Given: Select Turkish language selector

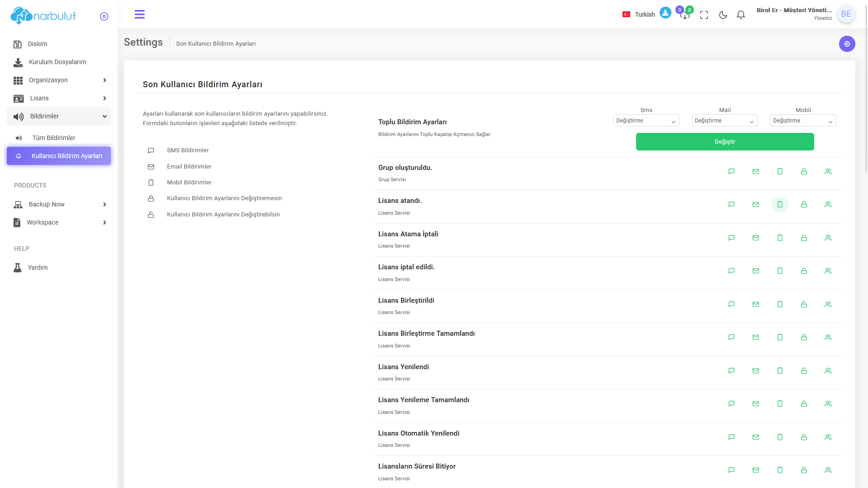Looking at the screenshot, I should [x=638, y=14].
